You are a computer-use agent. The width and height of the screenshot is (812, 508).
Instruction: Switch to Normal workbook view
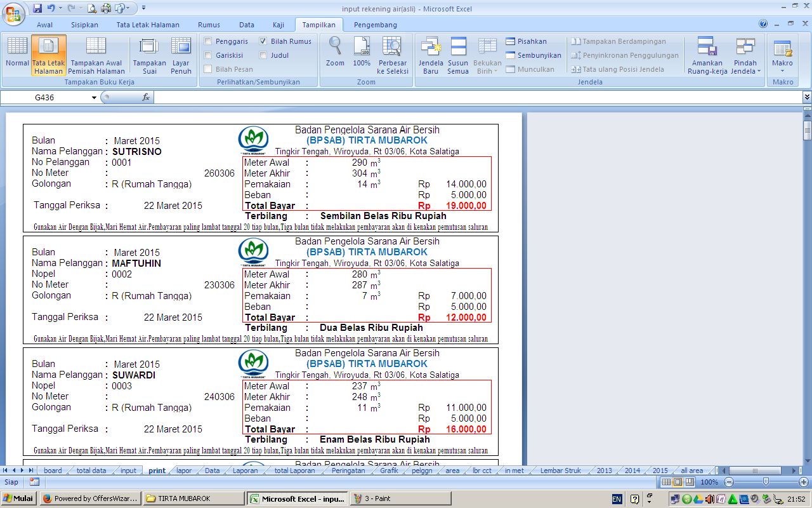[x=17, y=55]
